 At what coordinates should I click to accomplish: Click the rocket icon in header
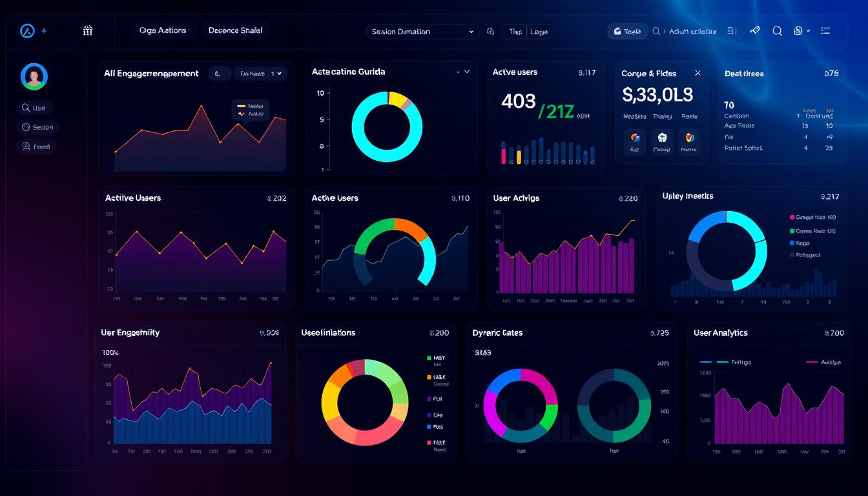point(754,30)
